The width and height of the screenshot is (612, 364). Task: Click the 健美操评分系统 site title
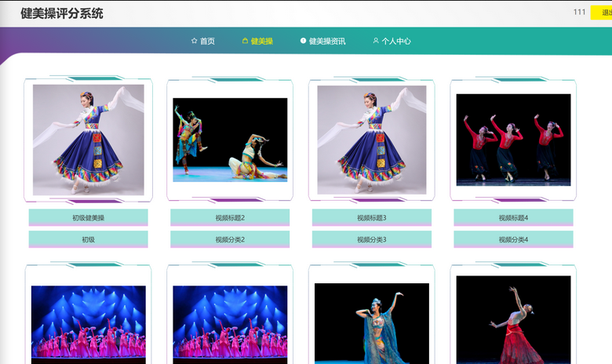tap(62, 13)
